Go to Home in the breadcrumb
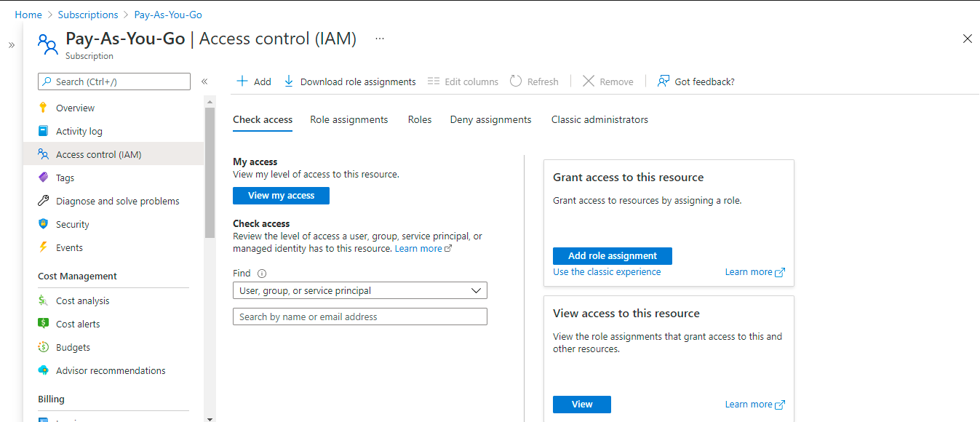Screen dimensions: 980x422 click(28, 15)
